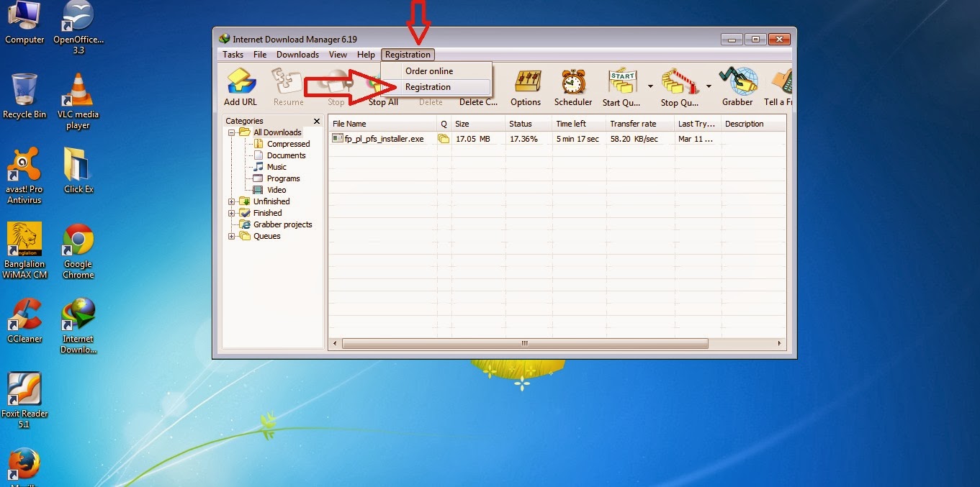Click the queue folder icon in download row

[444, 139]
